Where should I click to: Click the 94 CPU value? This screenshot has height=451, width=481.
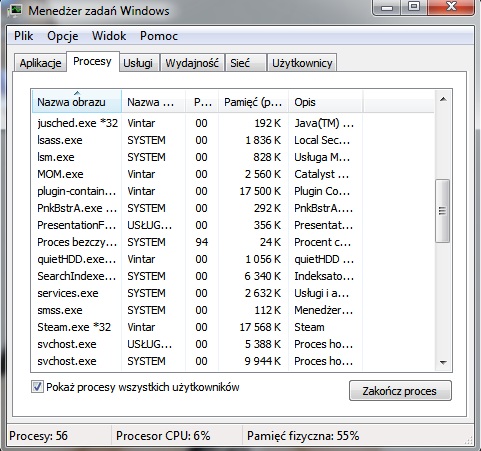pyautogui.click(x=202, y=242)
